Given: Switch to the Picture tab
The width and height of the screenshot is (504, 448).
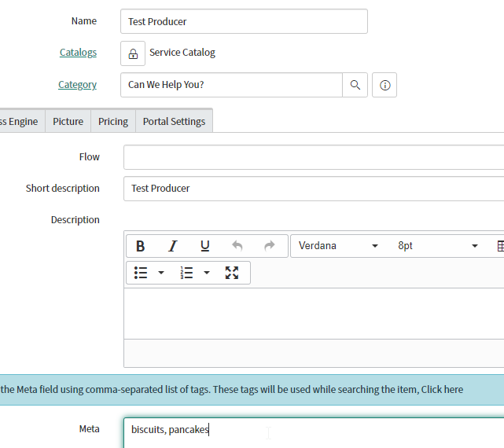Looking at the screenshot, I should click(x=68, y=122).
